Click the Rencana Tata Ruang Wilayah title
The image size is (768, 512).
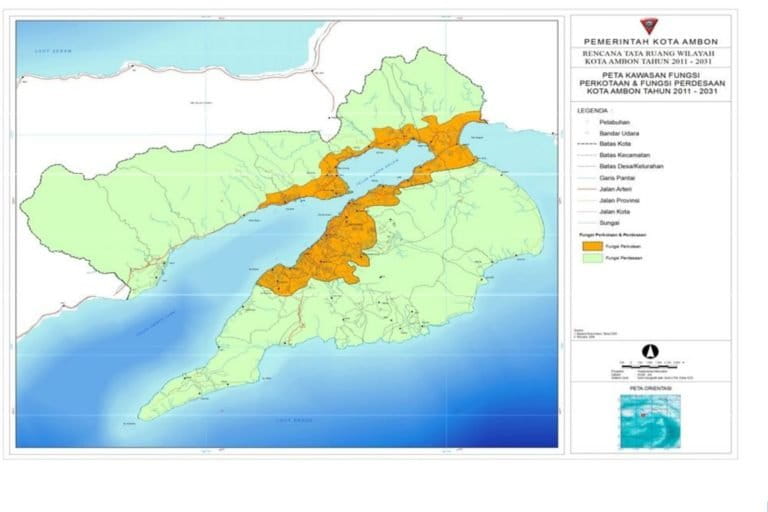coord(657,59)
